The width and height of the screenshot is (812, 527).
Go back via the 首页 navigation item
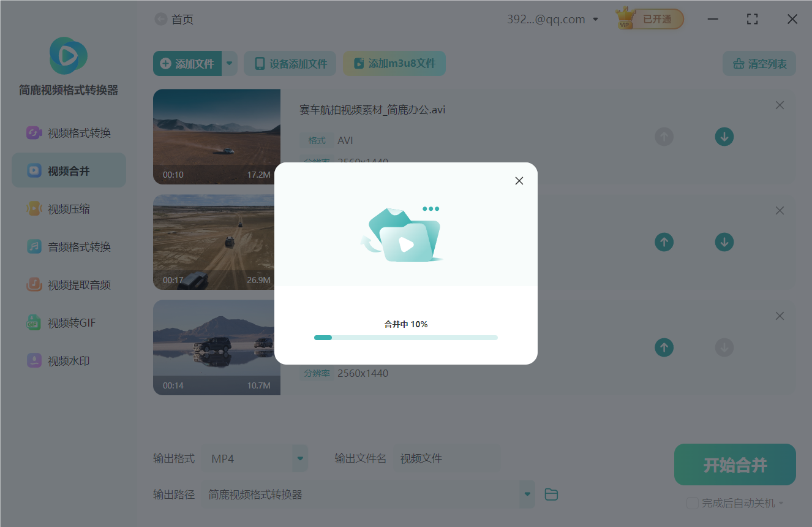coord(183,19)
